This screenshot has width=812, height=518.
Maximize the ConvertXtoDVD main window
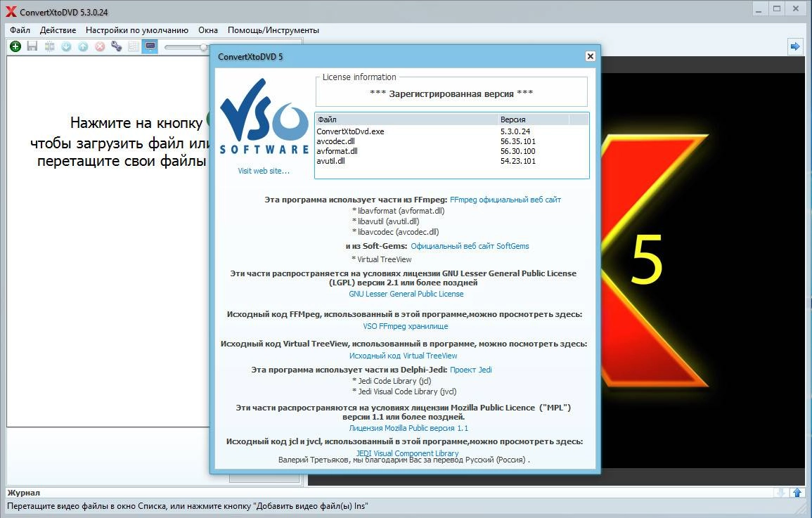tap(777, 9)
